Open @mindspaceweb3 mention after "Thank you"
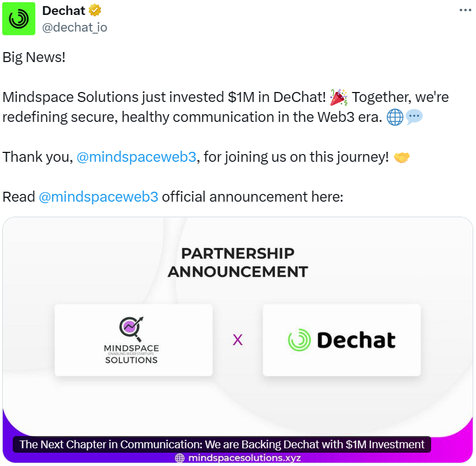This screenshot has width=476, height=466. (136, 157)
